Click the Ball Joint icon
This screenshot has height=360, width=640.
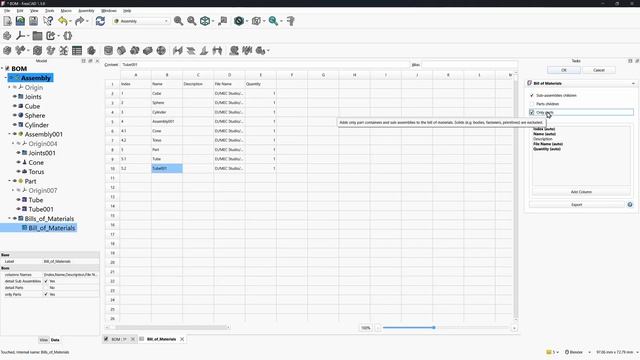pos(161,51)
